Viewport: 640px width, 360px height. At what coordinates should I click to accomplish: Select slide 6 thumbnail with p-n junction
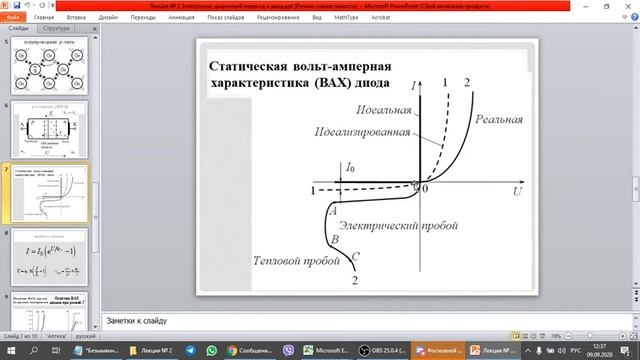click(49, 130)
